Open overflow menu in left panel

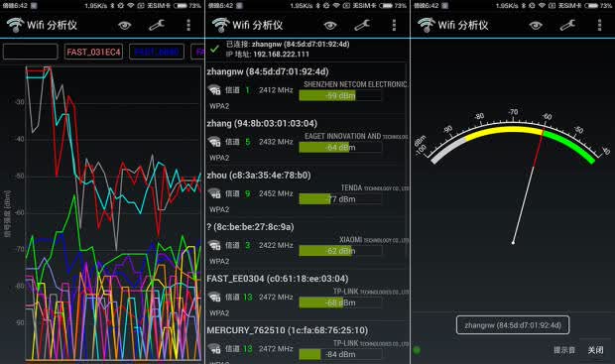point(188,25)
